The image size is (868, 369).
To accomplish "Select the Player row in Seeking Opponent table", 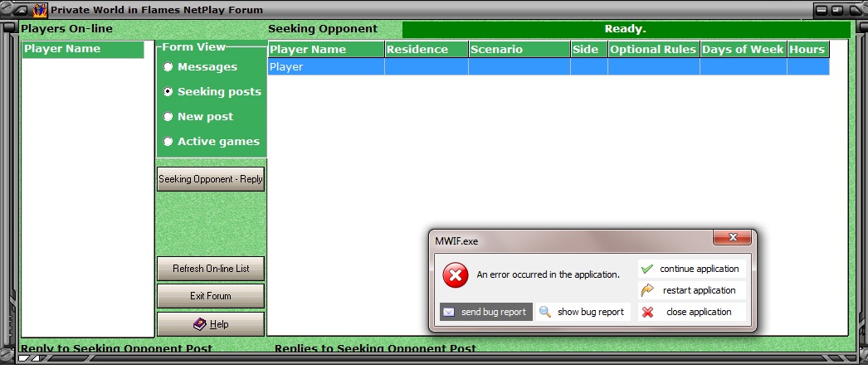I will 549,67.
